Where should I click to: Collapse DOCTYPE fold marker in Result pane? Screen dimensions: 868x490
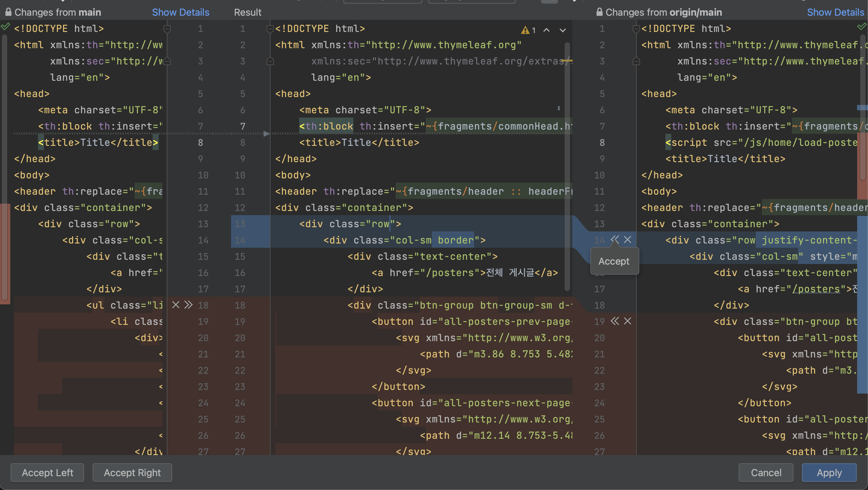tap(270, 29)
